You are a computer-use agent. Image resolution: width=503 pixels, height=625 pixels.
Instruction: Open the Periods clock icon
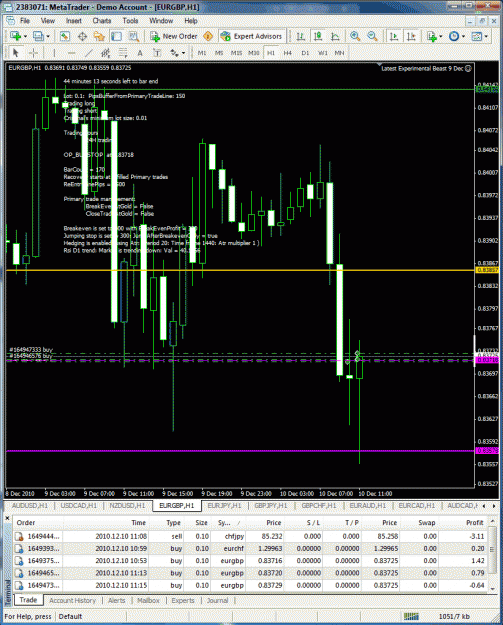[x=454, y=36]
